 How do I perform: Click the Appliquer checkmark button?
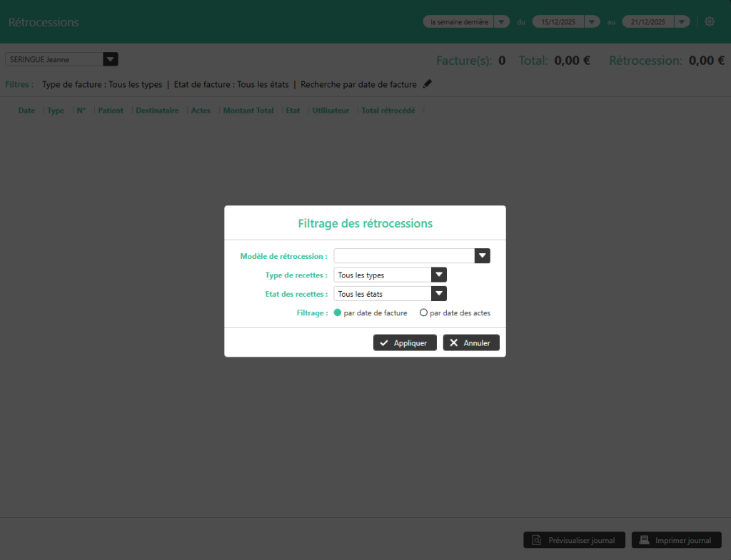point(405,343)
